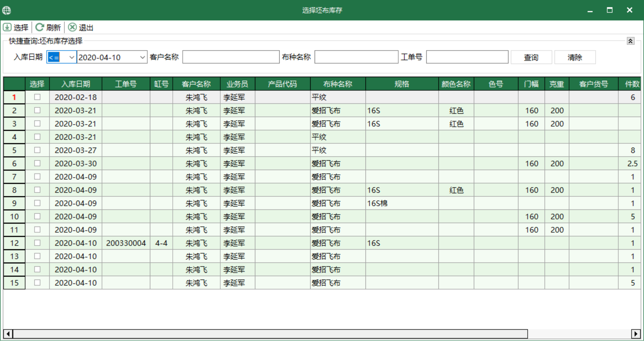Tick the checkbox in row 9

click(37, 203)
